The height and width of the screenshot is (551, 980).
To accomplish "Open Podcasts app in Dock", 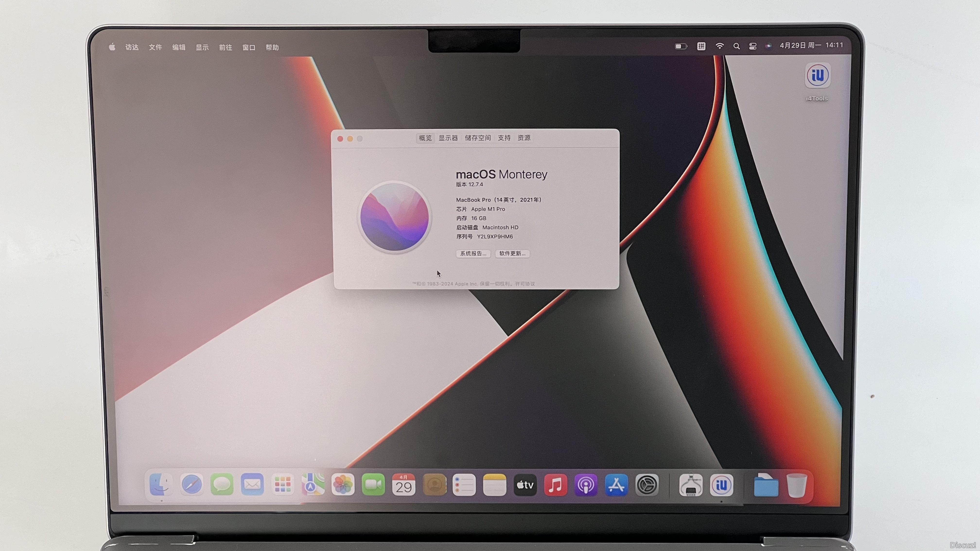I will coord(586,485).
